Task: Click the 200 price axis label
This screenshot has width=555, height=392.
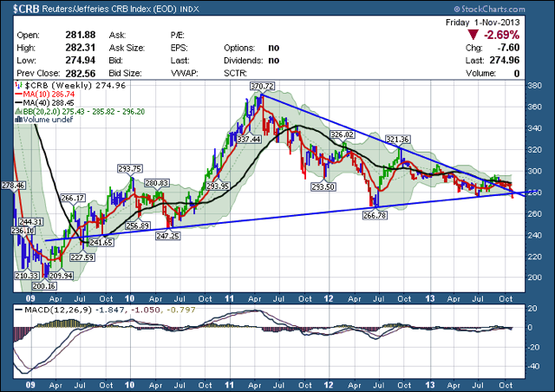Action: coord(534,278)
